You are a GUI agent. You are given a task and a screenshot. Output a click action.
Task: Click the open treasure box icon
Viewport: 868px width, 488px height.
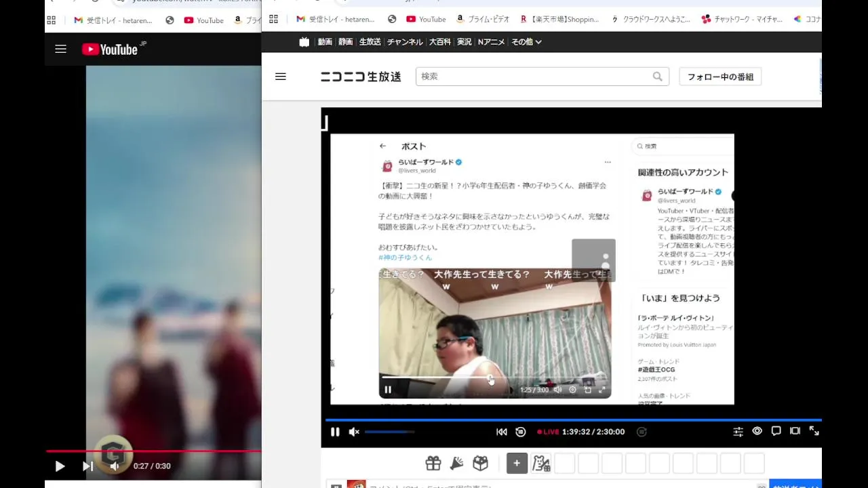coord(481,464)
